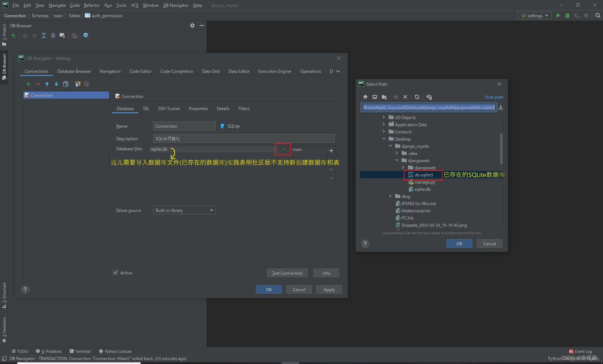The image size is (603, 364).
Task: Click Cancel in Select Path dialog
Action: point(489,244)
